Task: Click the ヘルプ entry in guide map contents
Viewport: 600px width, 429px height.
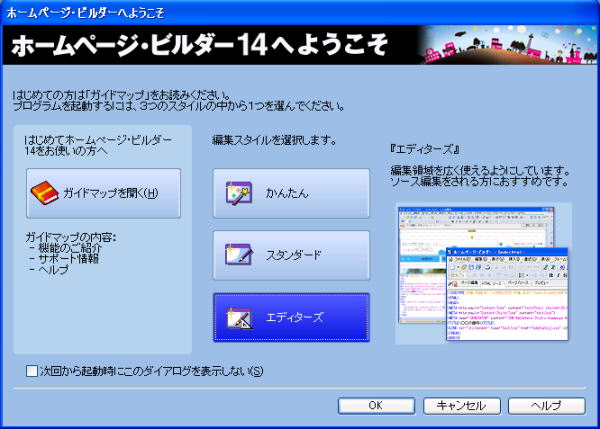Action: click(54, 269)
